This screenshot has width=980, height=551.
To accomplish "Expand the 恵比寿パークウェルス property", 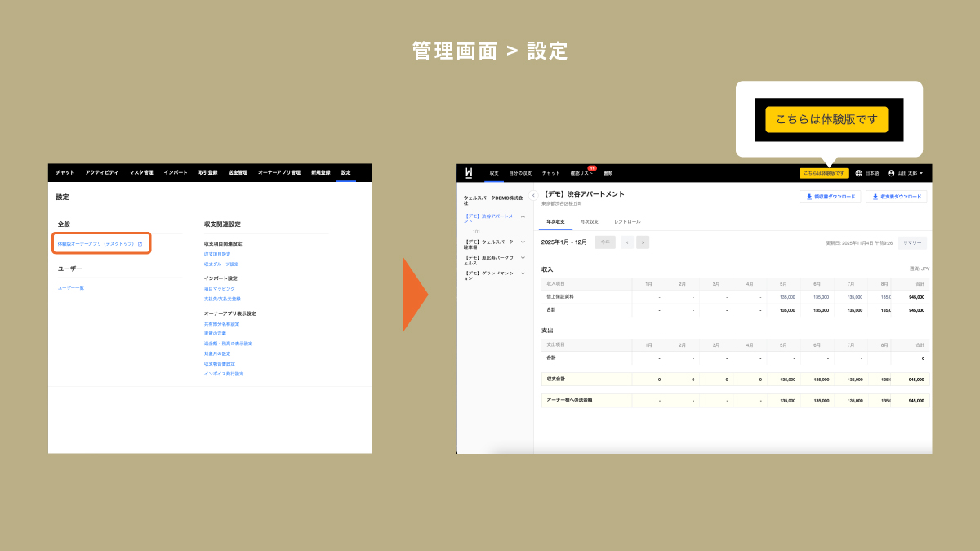I will point(523,258).
